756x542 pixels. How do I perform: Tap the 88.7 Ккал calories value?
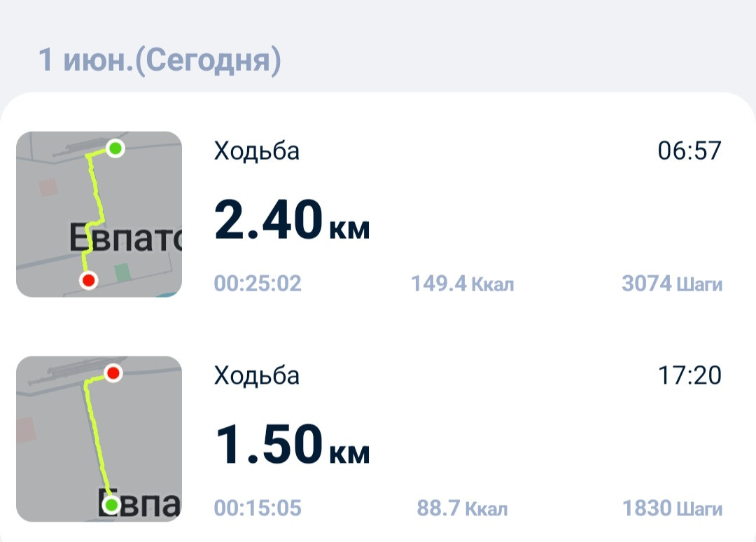(463, 508)
